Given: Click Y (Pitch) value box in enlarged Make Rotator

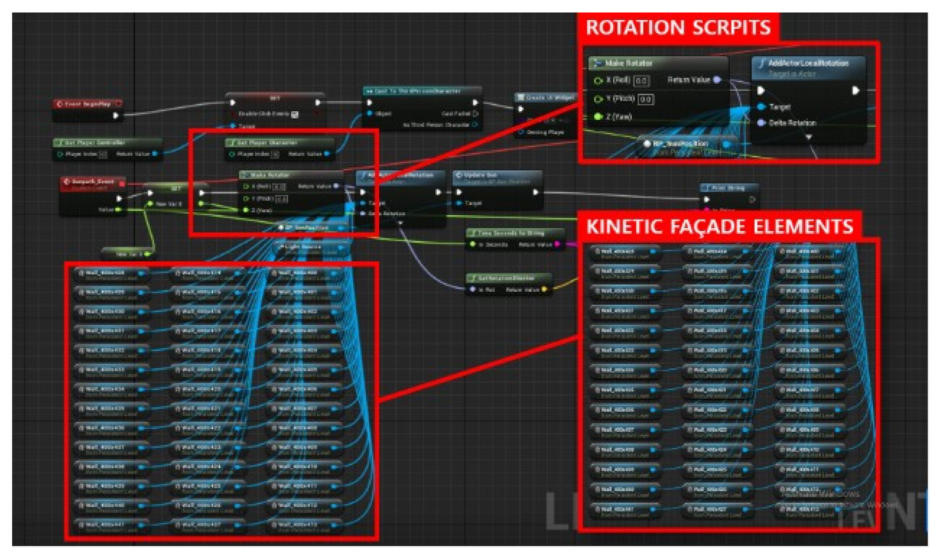Looking at the screenshot, I should tap(646, 99).
